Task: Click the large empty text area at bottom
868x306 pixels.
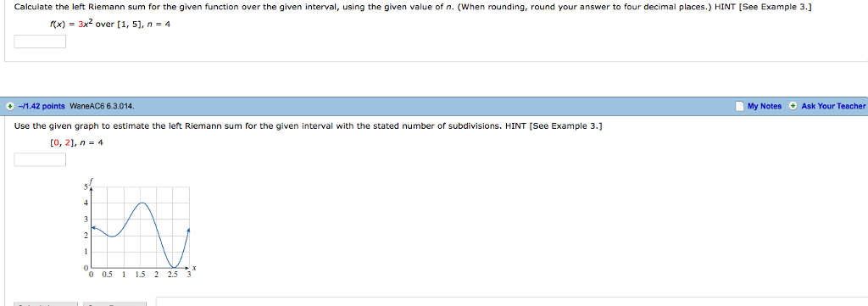Action: (511, 302)
